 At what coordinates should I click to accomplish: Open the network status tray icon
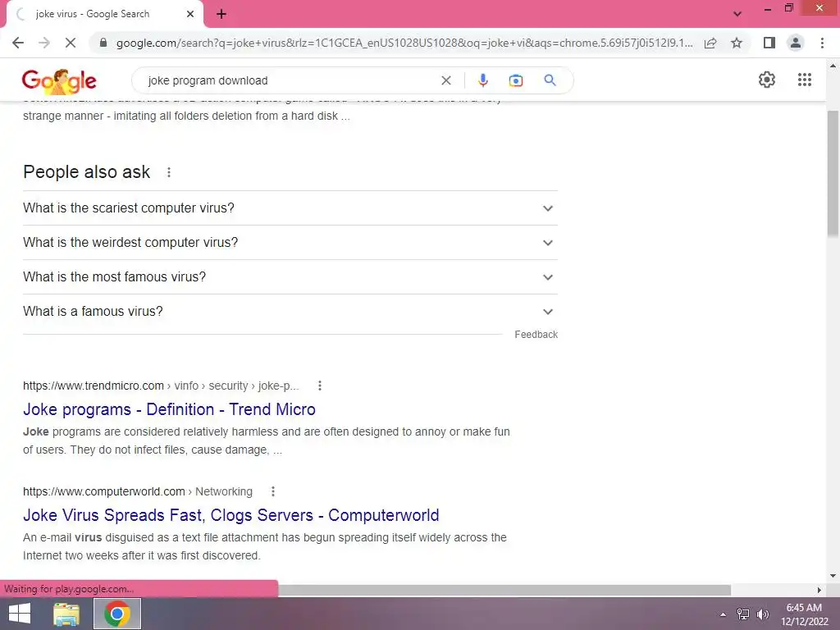pyautogui.click(x=743, y=614)
